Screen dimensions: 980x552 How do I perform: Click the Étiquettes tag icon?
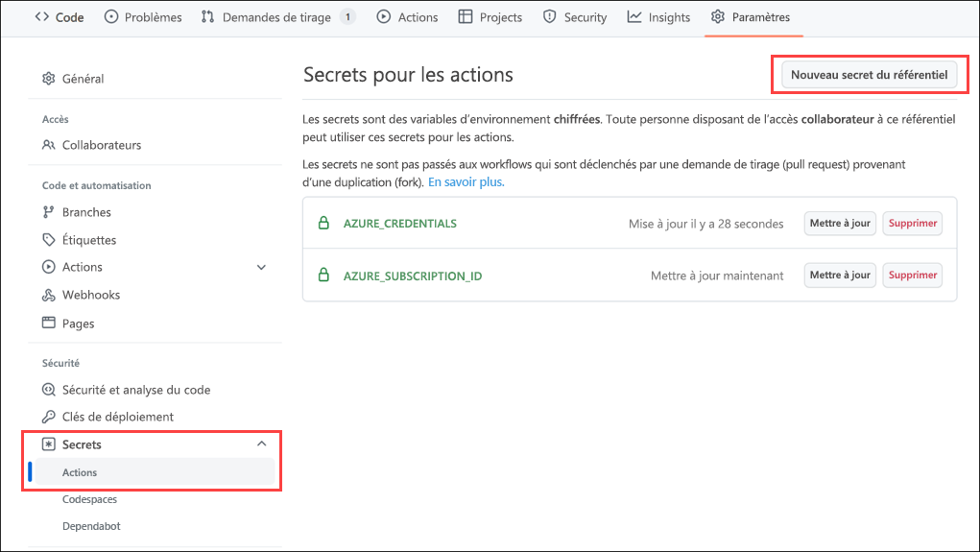click(x=49, y=240)
